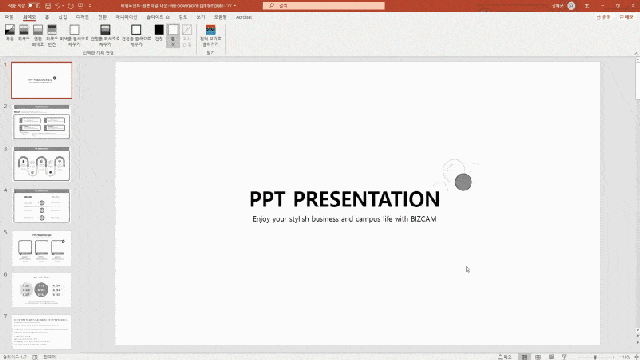Apply Gray with White Fill setting
Viewport: 640px width, 360px height.
tap(74, 35)
